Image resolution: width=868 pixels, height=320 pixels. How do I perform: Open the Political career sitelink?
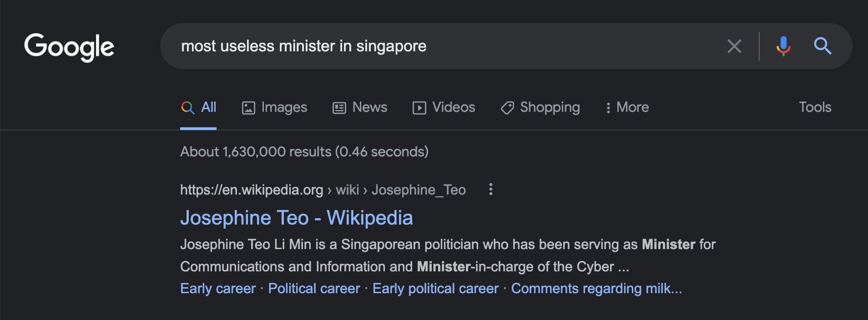point(314,288)
